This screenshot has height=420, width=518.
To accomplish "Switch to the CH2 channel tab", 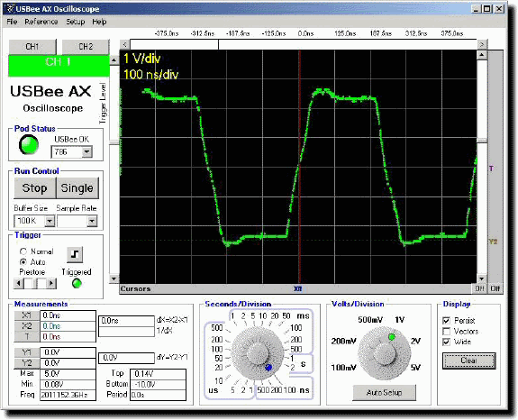I will pyautogui.click(x=86, y=47).
